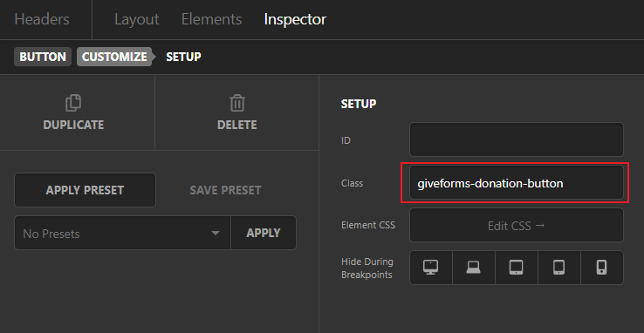Click APPLY next to presets dropdown
Screen dimensions: 644x333
pos(264,233)
